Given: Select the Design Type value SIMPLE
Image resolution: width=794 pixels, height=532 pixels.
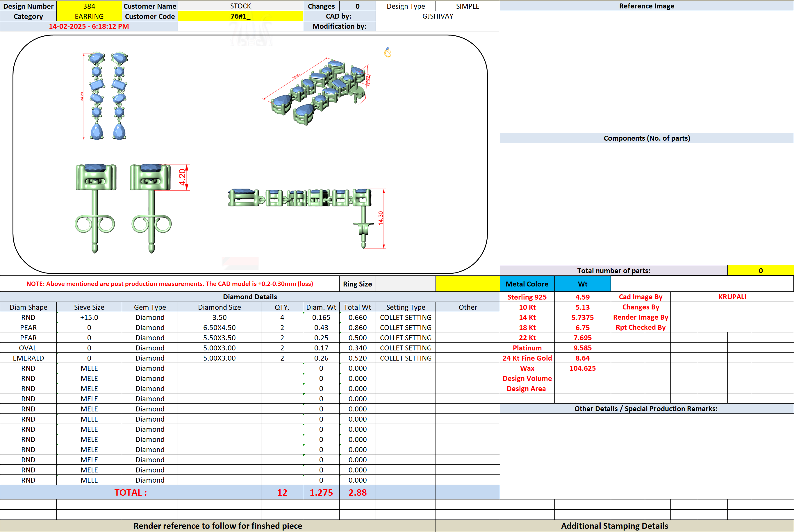Looking at the screenshot, I should [468, 6].
